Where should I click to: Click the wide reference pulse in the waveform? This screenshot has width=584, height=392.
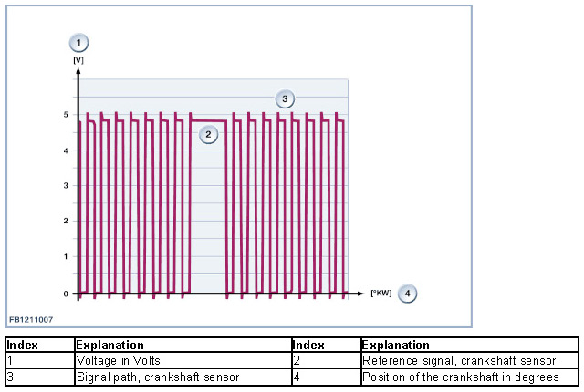[207, 120]
